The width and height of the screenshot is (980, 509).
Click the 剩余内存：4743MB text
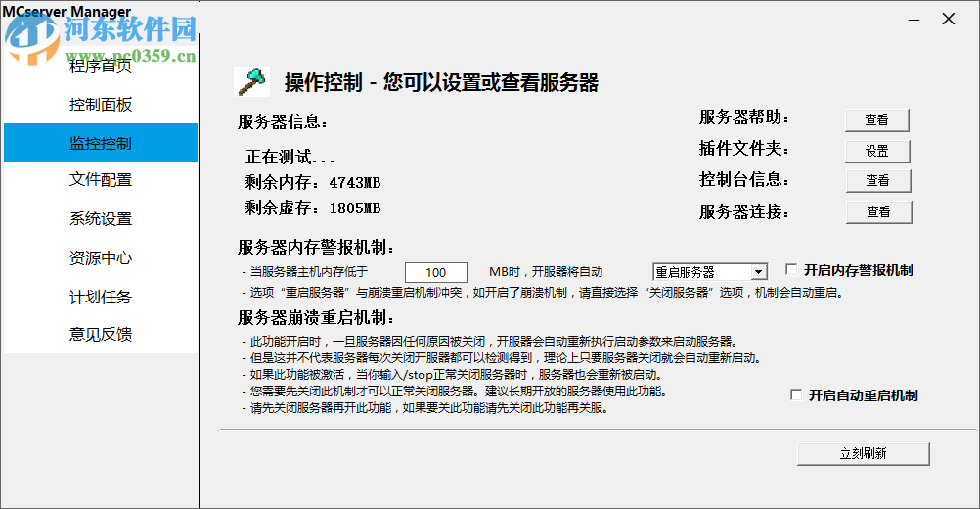click(313, 183)
